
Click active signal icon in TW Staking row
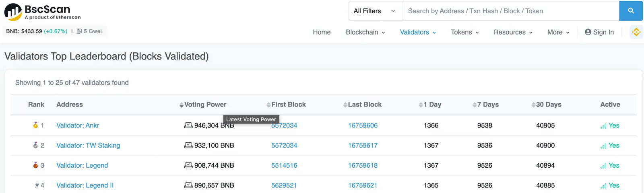603,146
